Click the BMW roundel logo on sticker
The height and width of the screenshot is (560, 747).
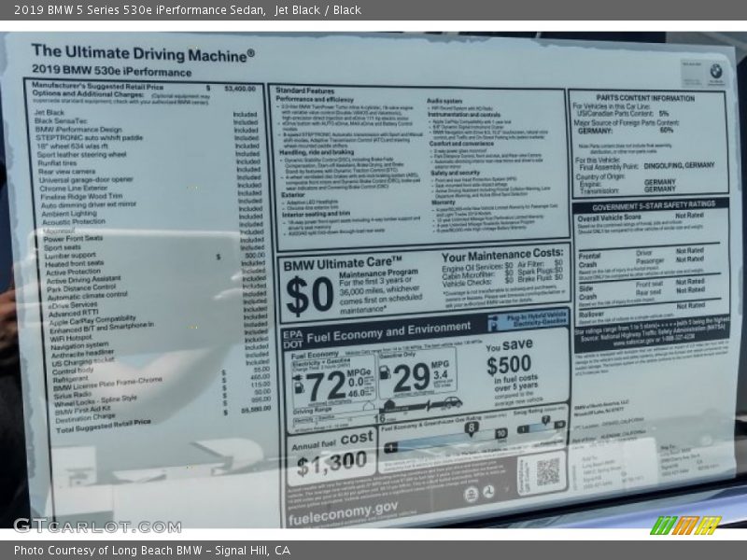point(715,71)
